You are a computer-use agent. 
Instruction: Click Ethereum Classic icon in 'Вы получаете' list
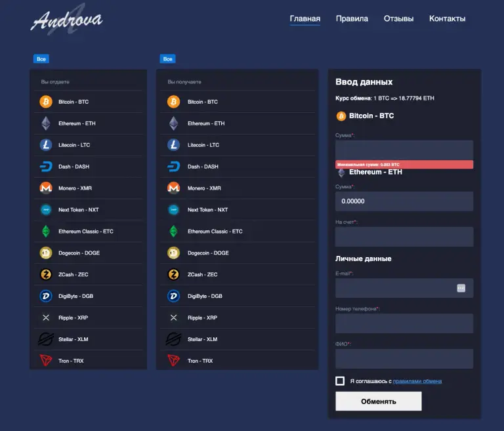[x=173, y=232]
